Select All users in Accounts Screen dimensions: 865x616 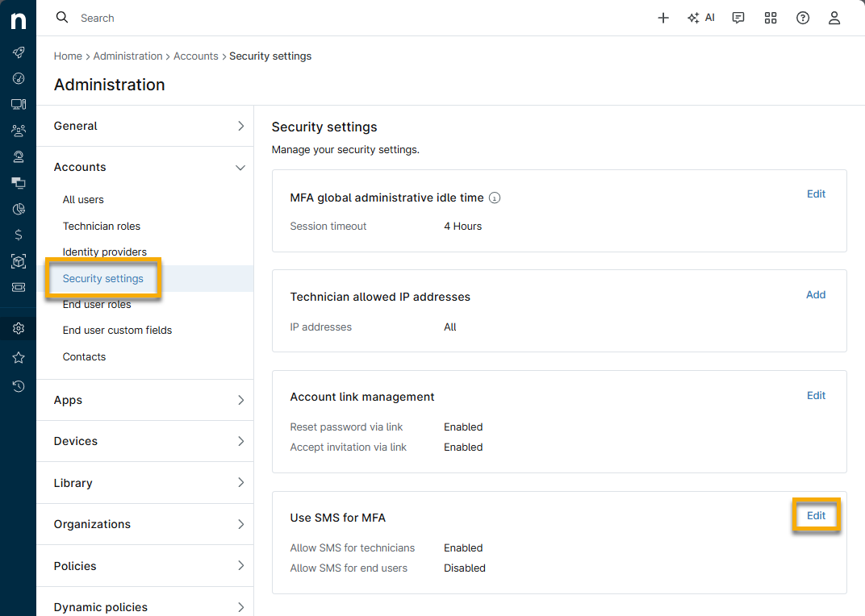coord(83,200)
